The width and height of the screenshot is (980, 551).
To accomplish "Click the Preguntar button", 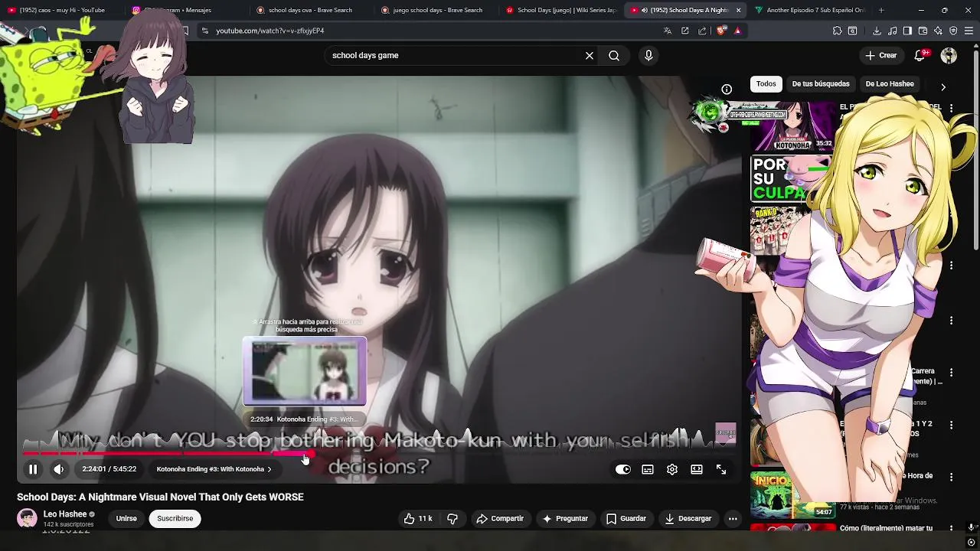I will [565, 518].
